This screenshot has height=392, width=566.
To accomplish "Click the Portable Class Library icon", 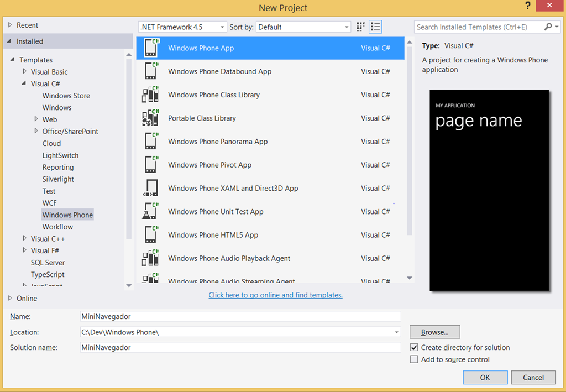I will tap(150, 118).
